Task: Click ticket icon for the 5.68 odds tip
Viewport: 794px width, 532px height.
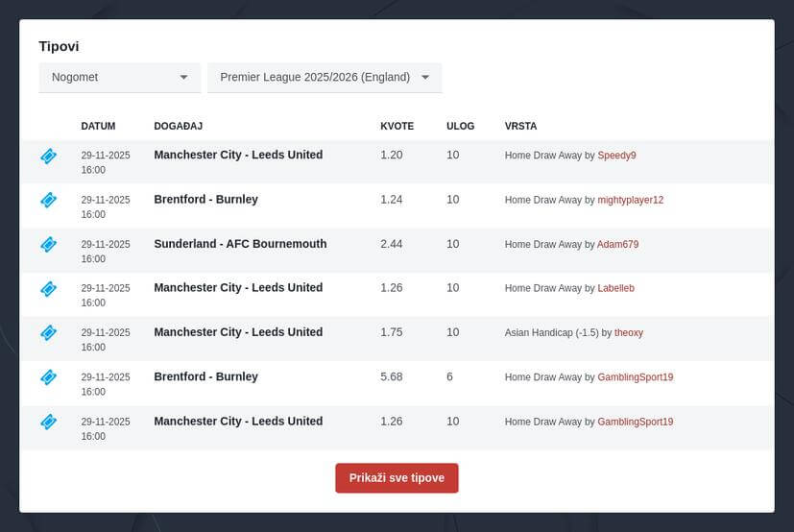Action: 49,377
